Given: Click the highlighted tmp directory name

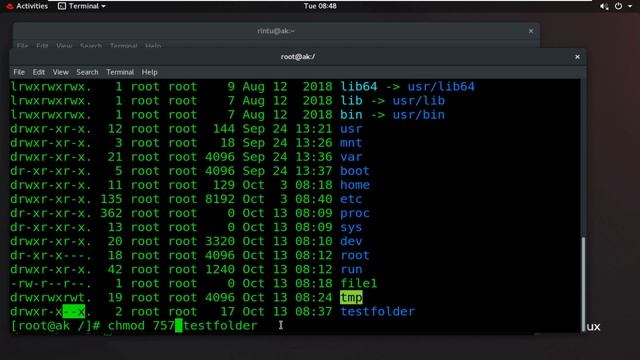Looking at the screenshot, I should [351, 298].
